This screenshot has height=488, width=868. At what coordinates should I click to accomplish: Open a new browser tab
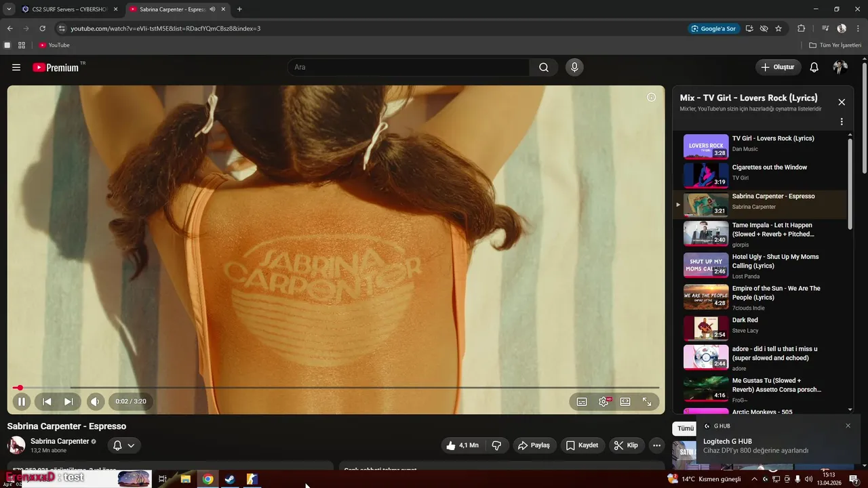239,9
